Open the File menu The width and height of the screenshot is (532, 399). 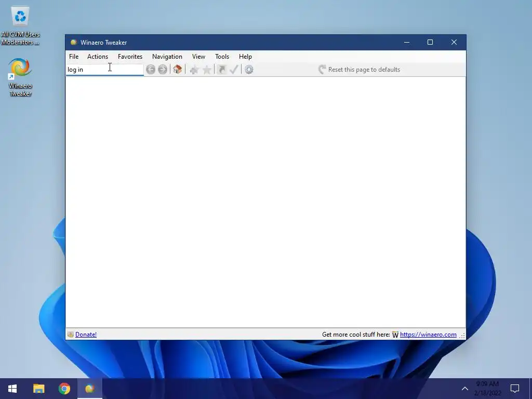[74, 57]
